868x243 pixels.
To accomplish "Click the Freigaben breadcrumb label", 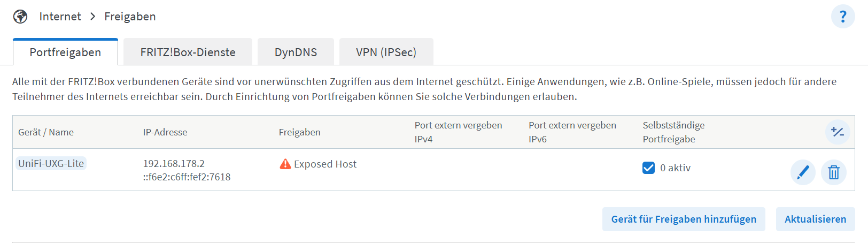I will pyautogui.click(x=130, y=17).
